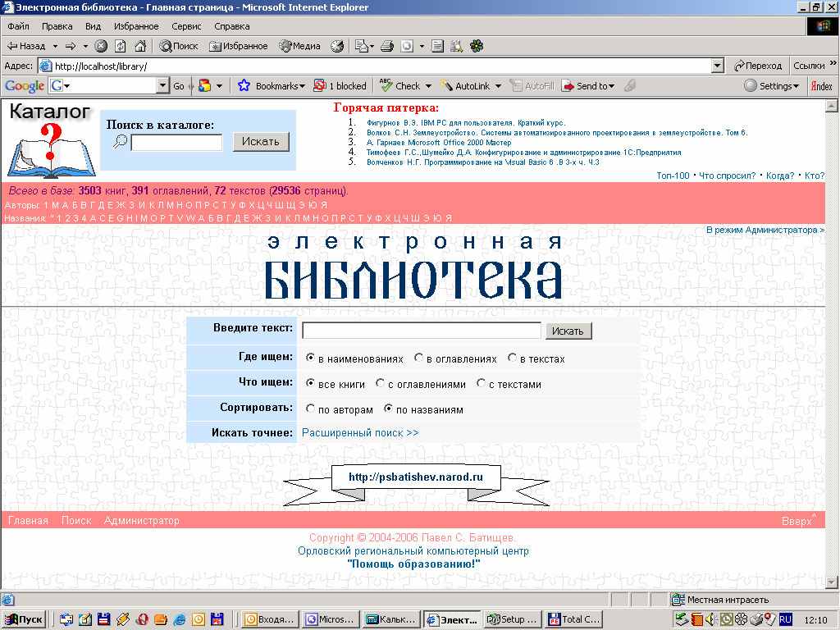Open Google toolbar Settings menu
The image size is (840, 630).
coord(771,85)
